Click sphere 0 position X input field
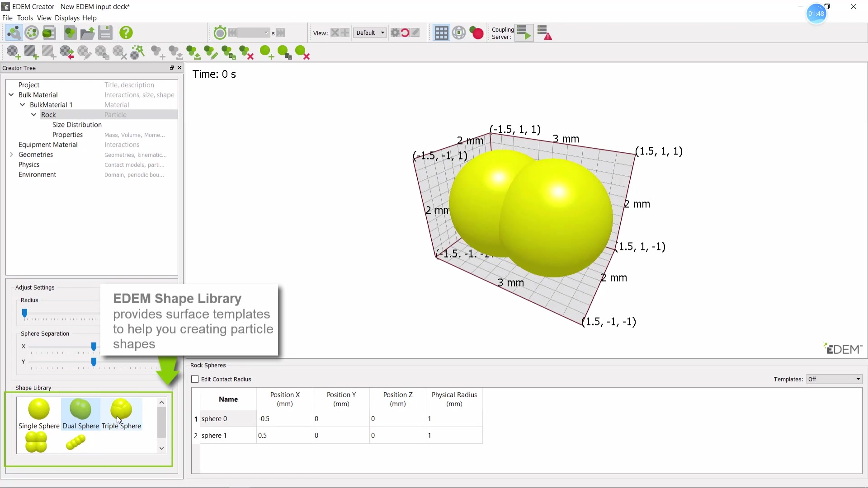 (284, 418)
